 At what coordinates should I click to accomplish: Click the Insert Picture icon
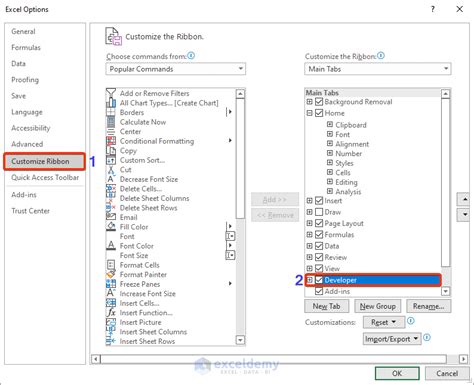(x=111, y=322)
